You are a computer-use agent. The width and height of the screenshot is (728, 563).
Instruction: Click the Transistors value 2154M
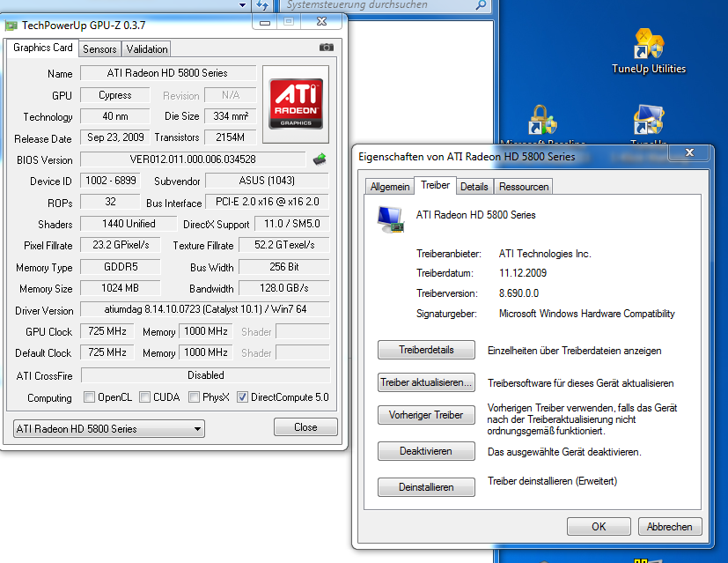point(231,137)
